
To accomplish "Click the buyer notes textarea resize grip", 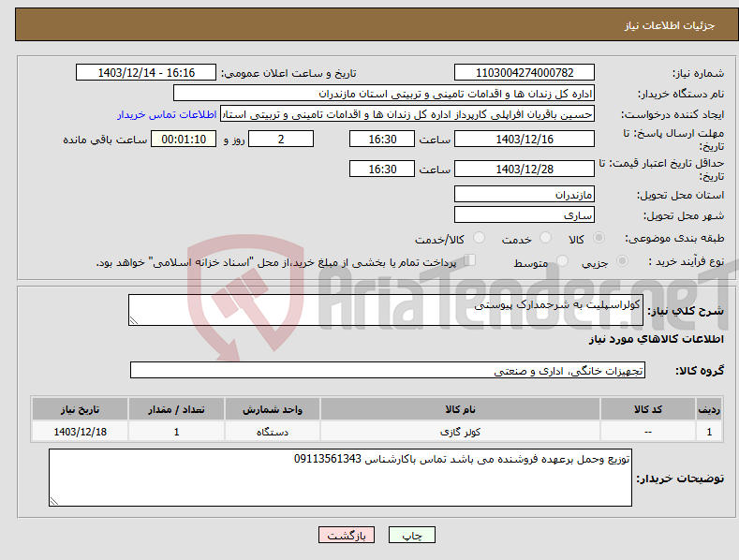I will [53, 502].
